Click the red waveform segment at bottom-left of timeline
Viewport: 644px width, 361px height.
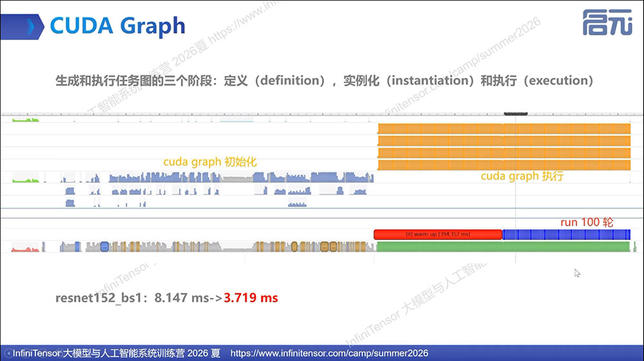[25, 248]
